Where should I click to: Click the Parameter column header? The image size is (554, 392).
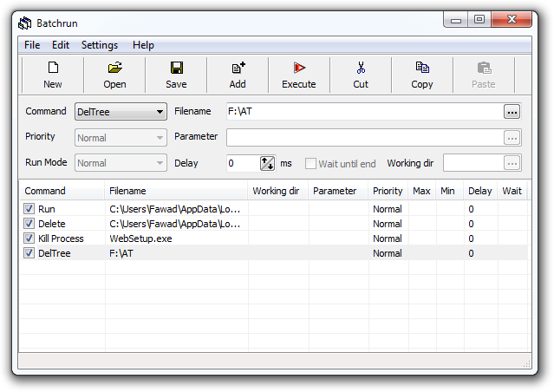pyautogui.click(x=338, y=191)
